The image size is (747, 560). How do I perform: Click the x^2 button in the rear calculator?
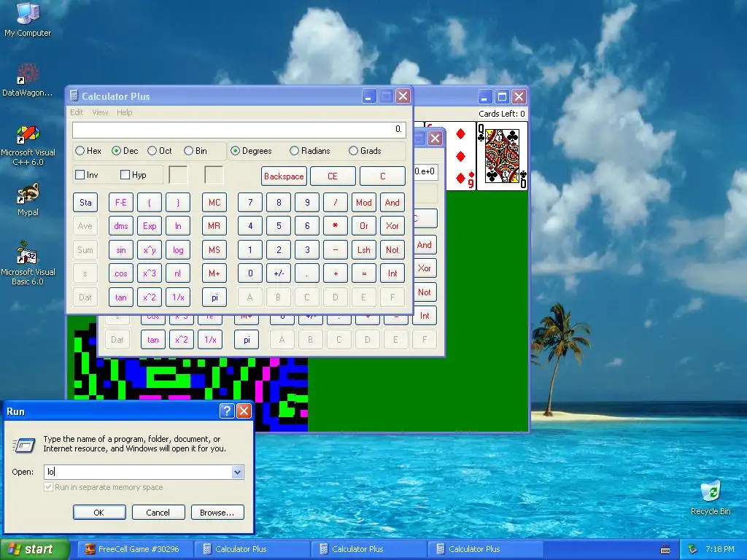[x=182, y=340]
